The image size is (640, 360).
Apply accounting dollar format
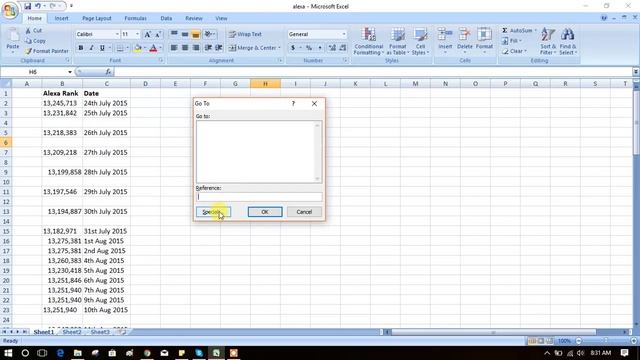pos(293,48)
